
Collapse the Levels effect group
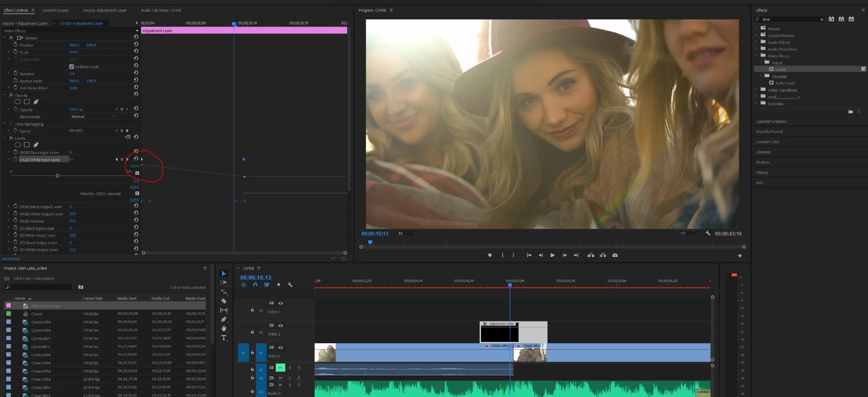5,138
